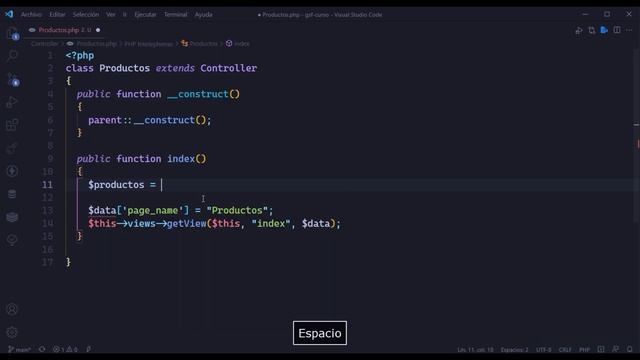The image size is (640, 360).
Task: Open the Manage gear in activity bar
Action: 12,332
